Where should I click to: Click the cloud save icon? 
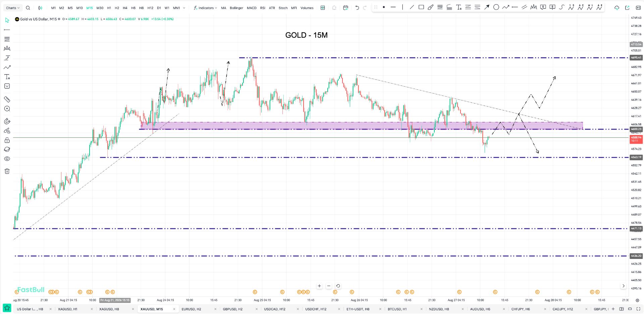click(616, 8)
